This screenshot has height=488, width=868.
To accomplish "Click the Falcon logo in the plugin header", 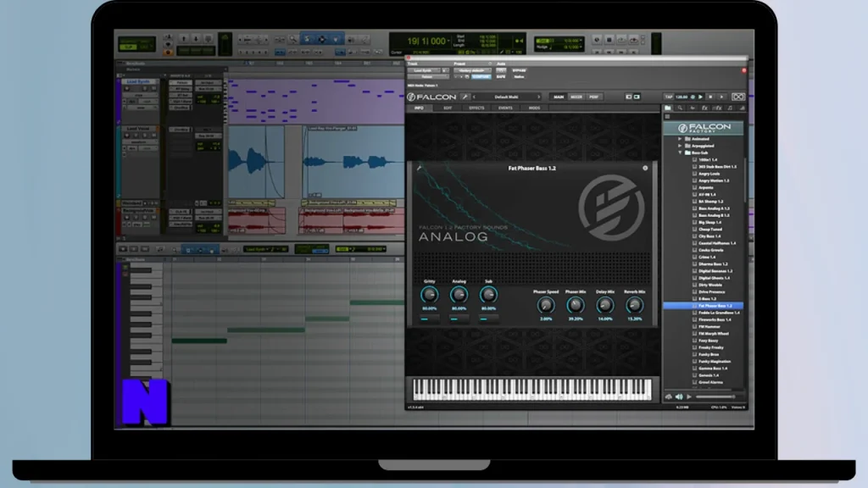I will (x=431, y=97).
